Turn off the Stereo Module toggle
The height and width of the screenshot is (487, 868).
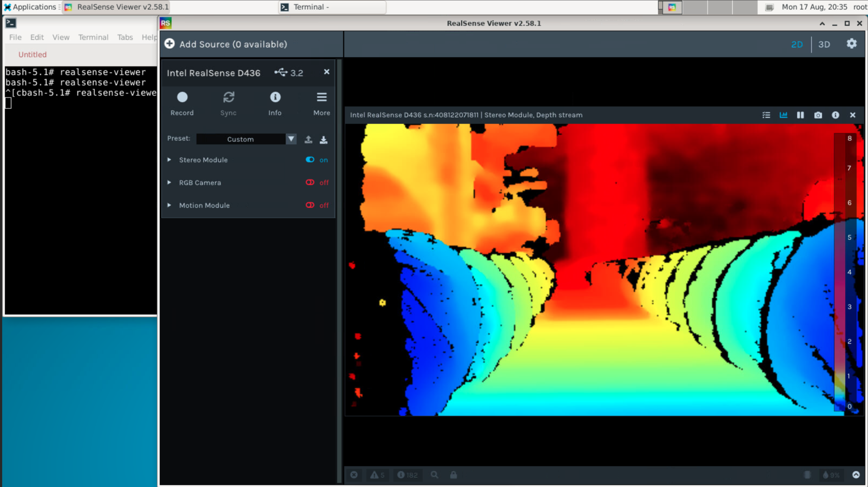(310, 160)
